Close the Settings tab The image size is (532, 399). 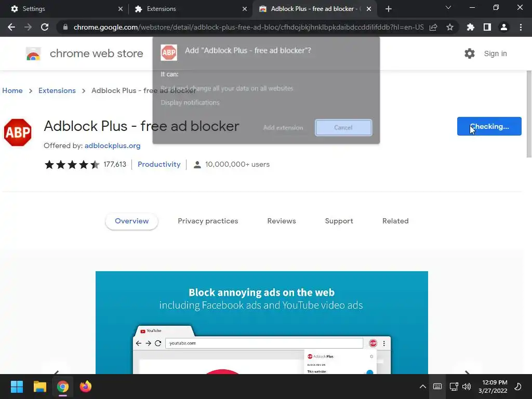pyautogui.click(x=121, y=9)
